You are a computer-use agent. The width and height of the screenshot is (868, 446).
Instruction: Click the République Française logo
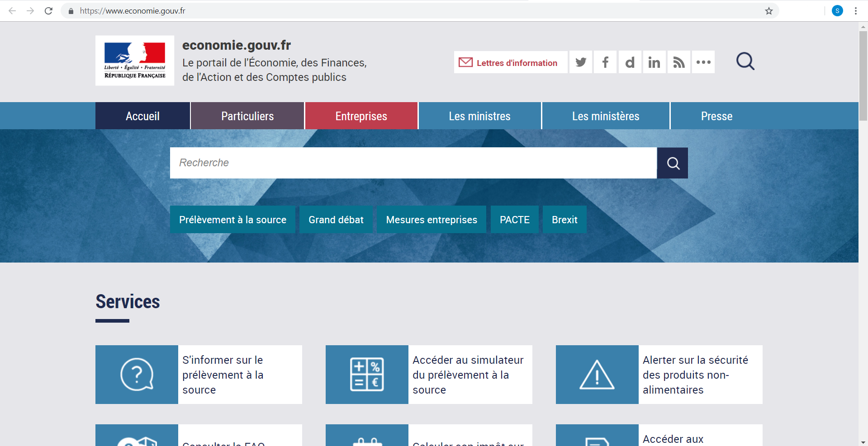click(135, 61)
